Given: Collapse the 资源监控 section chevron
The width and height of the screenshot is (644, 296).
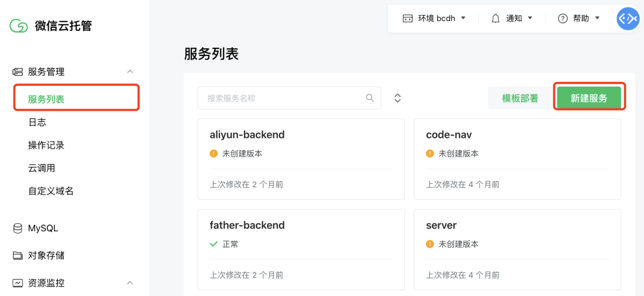Looking at the screenshot, I should 130,283.
